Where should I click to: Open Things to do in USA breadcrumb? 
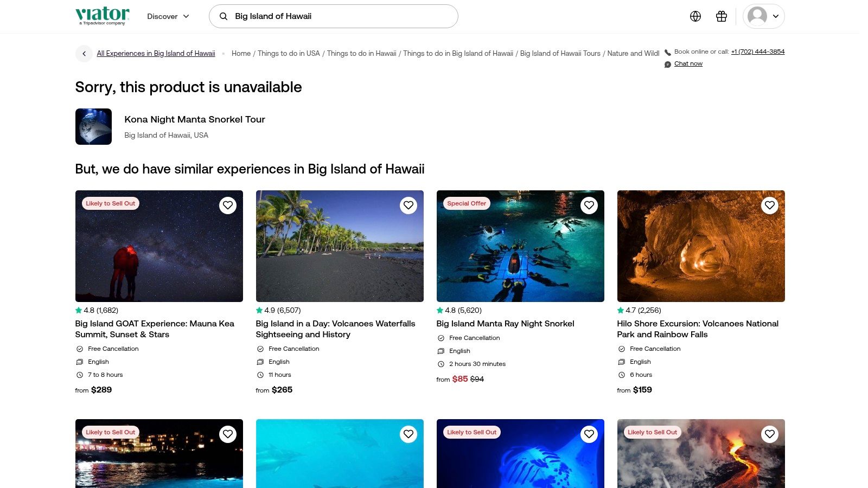(x=289, y=54)
